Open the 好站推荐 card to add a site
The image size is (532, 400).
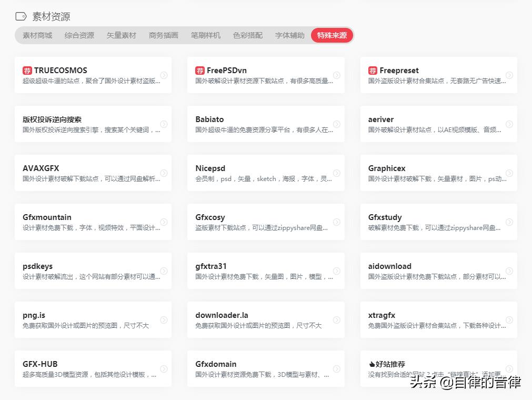(x=439, y=368)
